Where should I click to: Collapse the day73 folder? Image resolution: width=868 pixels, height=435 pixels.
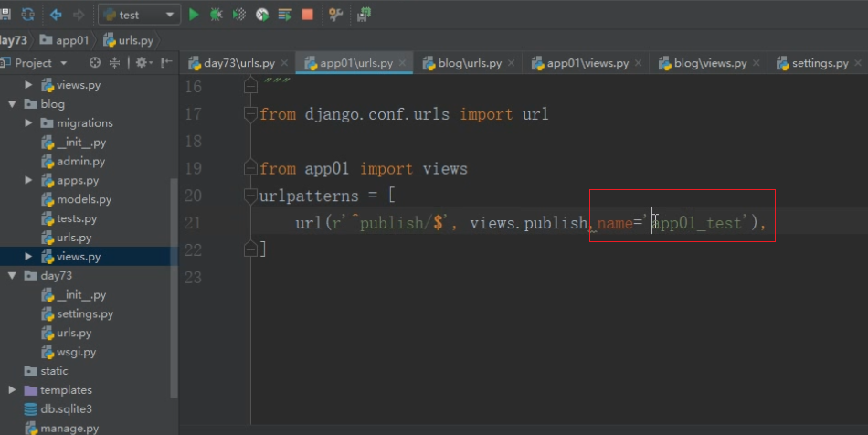click(x=12, y=276)
